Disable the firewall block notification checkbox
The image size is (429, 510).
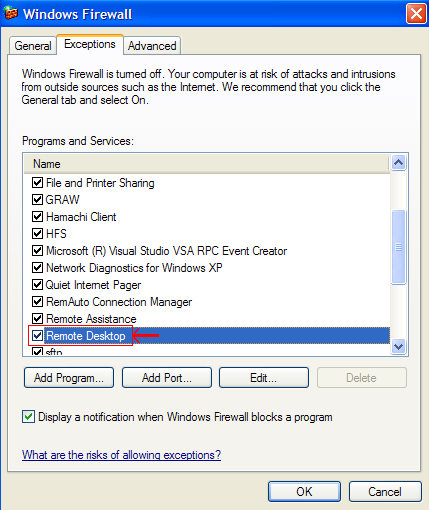(x=28, y=417)
